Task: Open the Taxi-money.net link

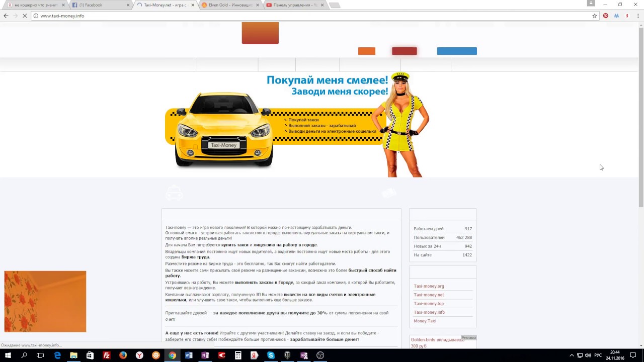Action: [x=429, y=295]
